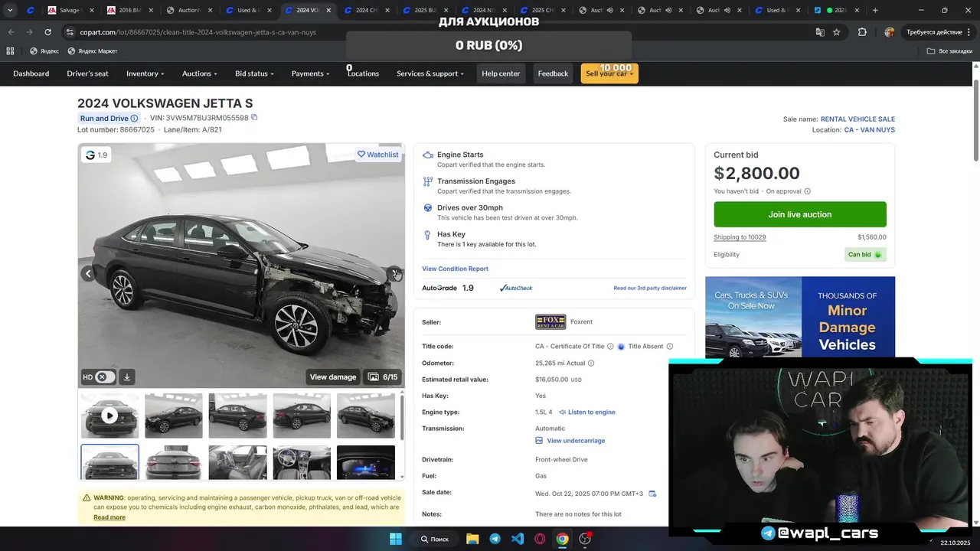Open a new browser tab
This screenshot has width=980, height=551.
875,10
